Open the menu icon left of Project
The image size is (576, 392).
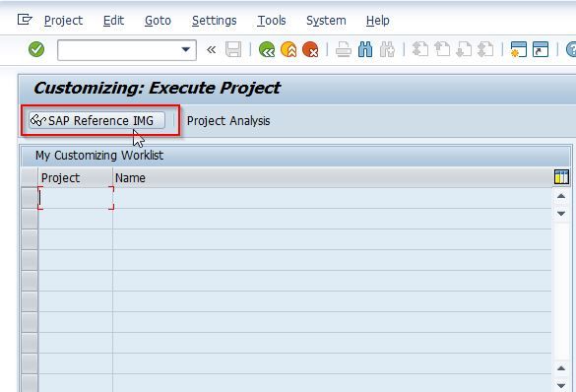(25, 20)
